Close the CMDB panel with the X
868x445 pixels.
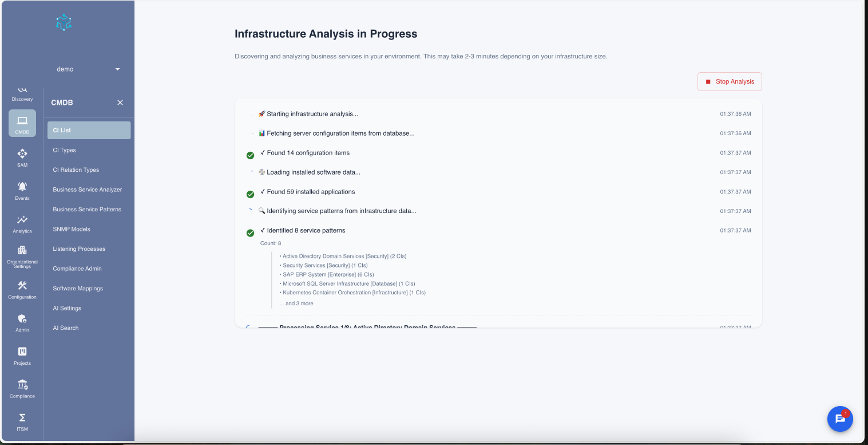coord(120,103)
